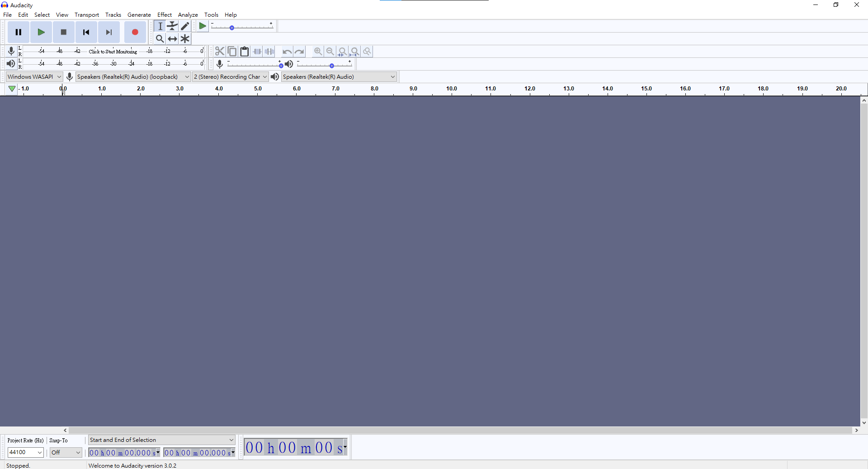The image size is (868, 469).
Task: Toggle the Pause button
Action: pyautogui.click(x=19, y=32)
